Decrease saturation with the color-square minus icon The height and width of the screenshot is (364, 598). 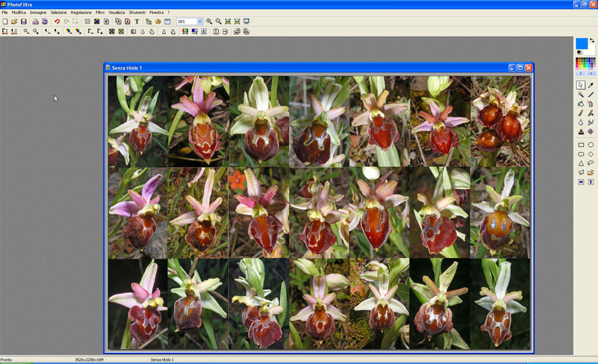pyautogui.click(x=69, y=32)
